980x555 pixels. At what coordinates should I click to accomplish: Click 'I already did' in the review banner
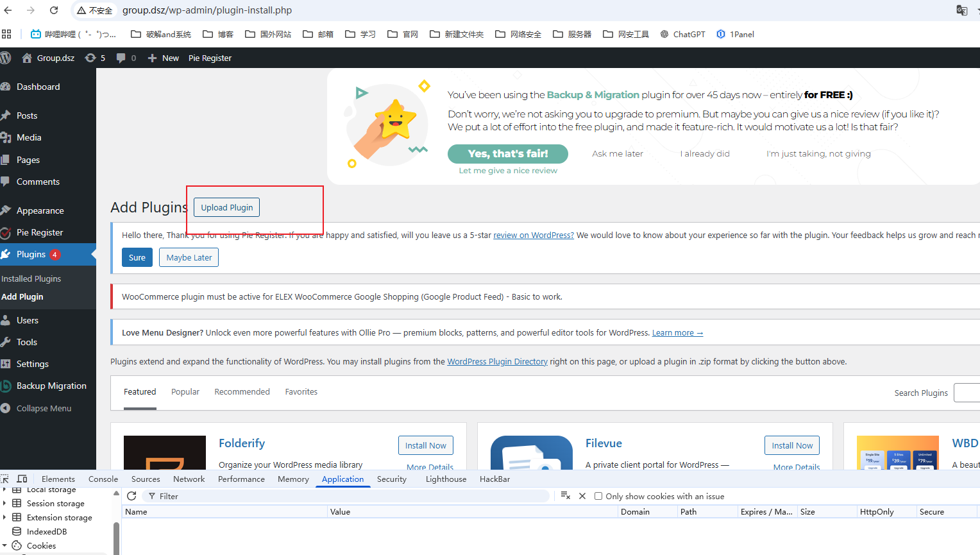tap(705, 153)
